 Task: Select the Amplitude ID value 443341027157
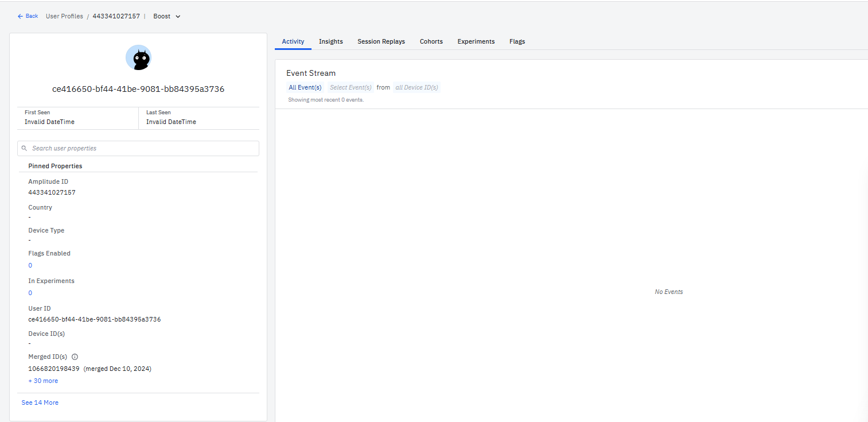[52, 192]
